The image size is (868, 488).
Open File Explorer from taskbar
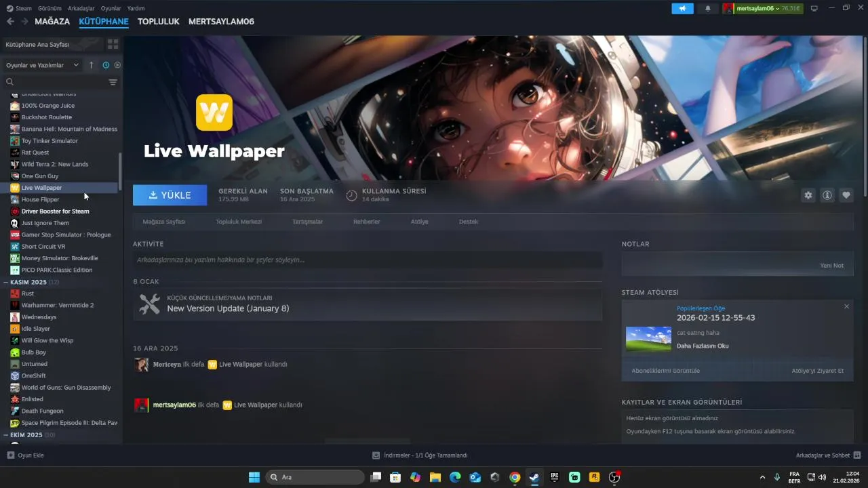(x=435, y=477)
